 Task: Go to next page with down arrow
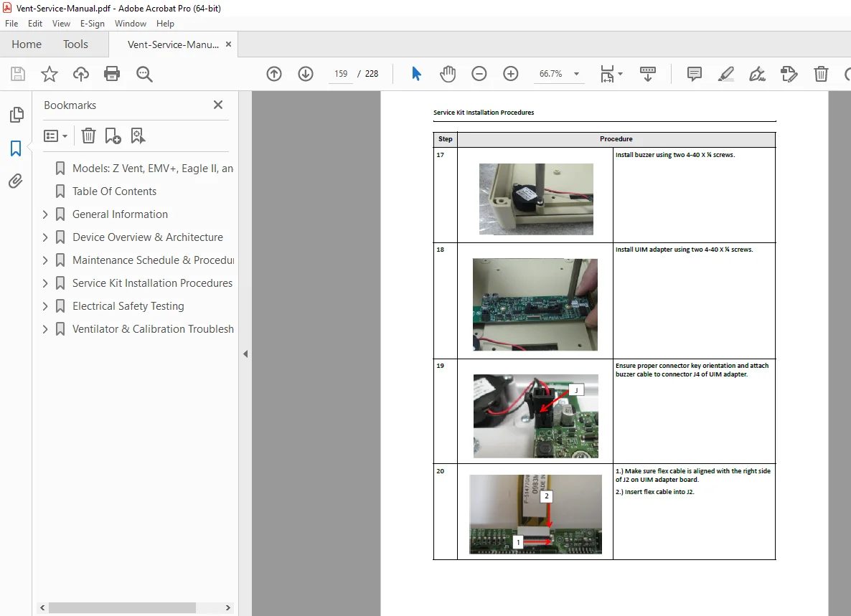click(306, 74)
